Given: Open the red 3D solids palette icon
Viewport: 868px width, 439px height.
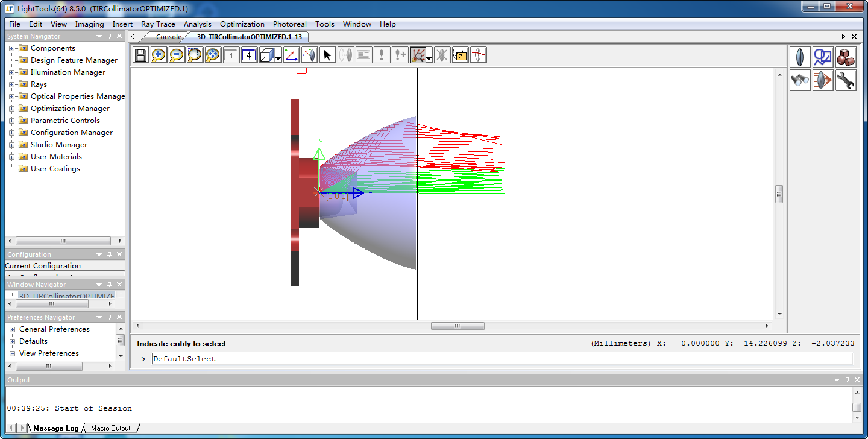Looking at the screenshot, I should pos(846,57).
